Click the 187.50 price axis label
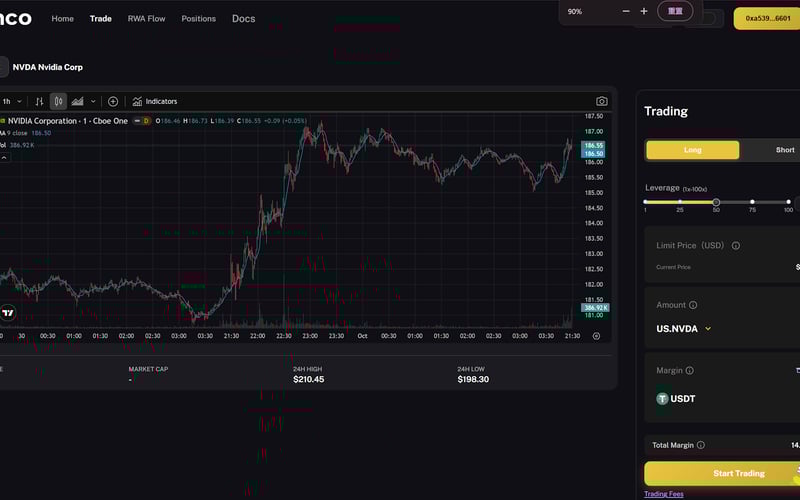Viewport: 800px width, 500px height. [594, 116]
